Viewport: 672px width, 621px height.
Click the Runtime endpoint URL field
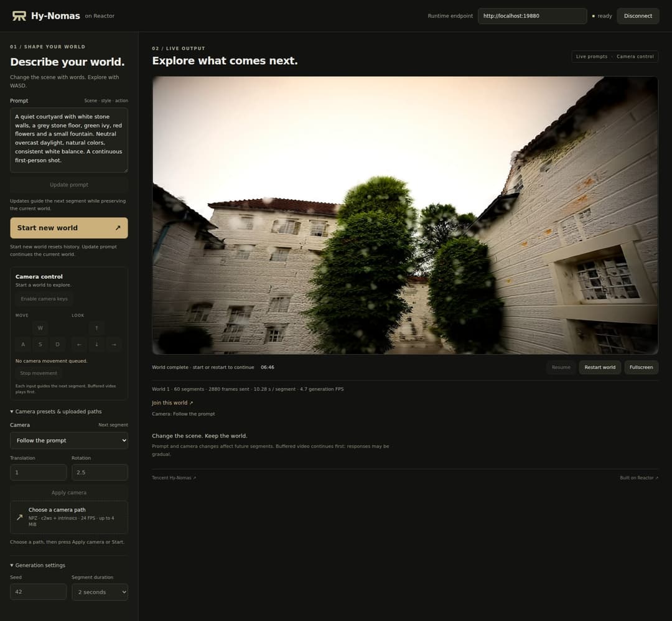click(x=532, y=16)
